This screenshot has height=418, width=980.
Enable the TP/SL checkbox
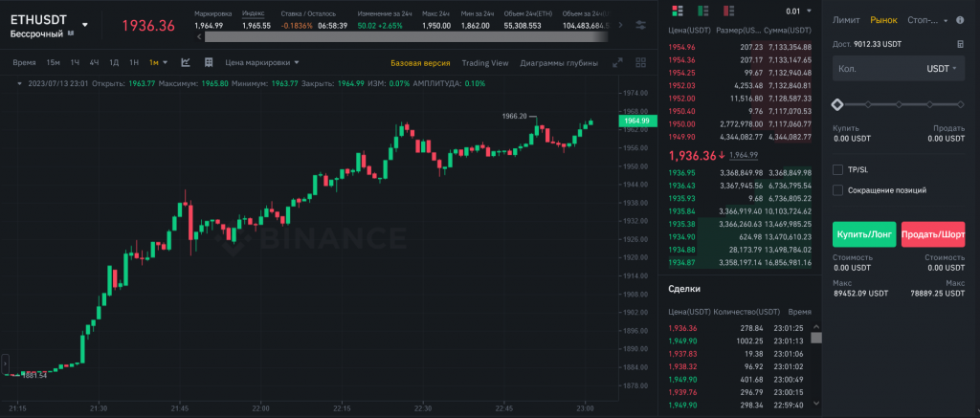point(838,169)
